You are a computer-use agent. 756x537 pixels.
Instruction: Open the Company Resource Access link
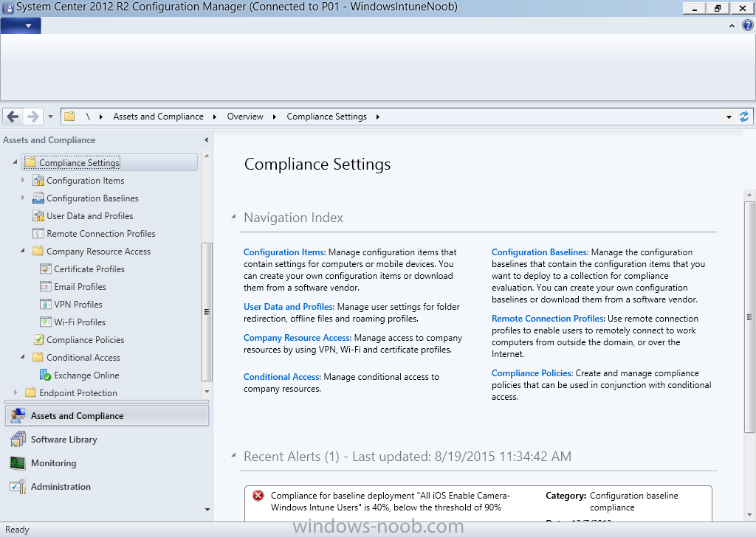pos(297,338)
